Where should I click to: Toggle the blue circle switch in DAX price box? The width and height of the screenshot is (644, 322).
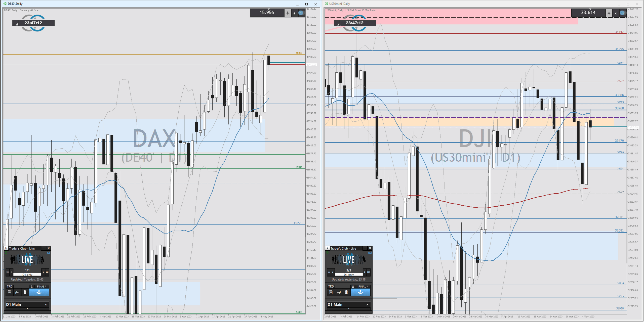click(x=301, y=13)
